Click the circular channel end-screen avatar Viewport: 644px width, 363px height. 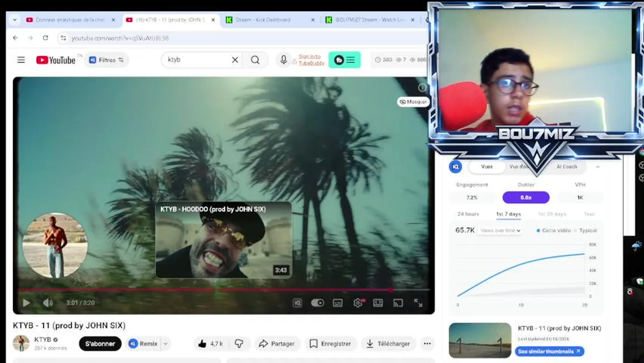tap(55, 246)
